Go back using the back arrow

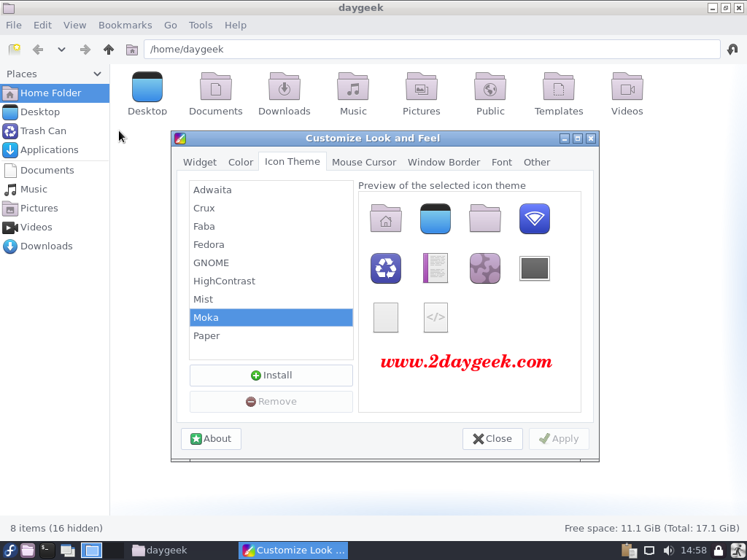point(38,50)
